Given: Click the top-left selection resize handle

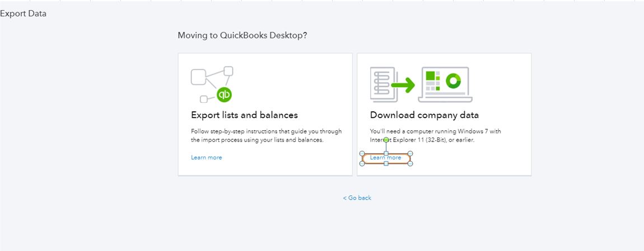Looking at the screenshot, I should (x=362, y=153).
